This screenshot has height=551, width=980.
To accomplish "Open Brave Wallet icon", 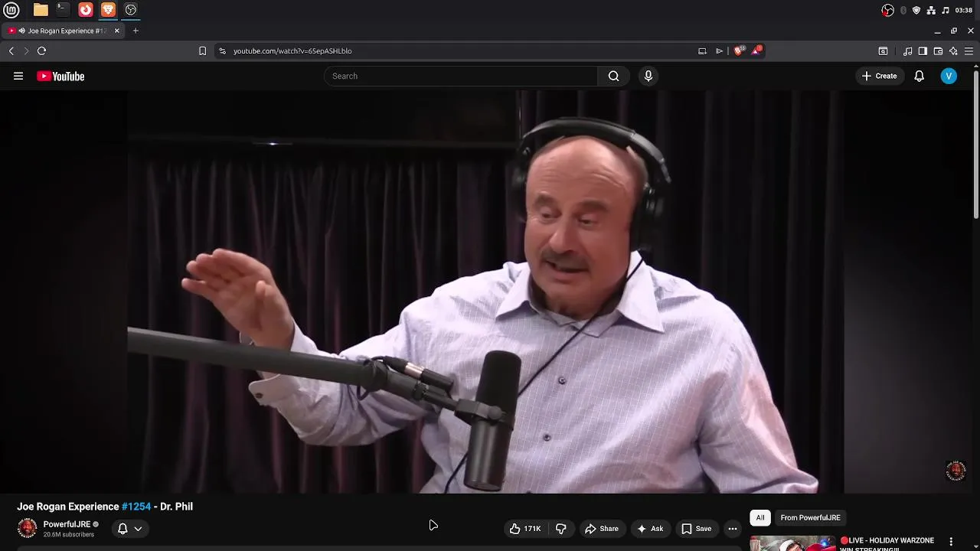I will coord(938,51).
